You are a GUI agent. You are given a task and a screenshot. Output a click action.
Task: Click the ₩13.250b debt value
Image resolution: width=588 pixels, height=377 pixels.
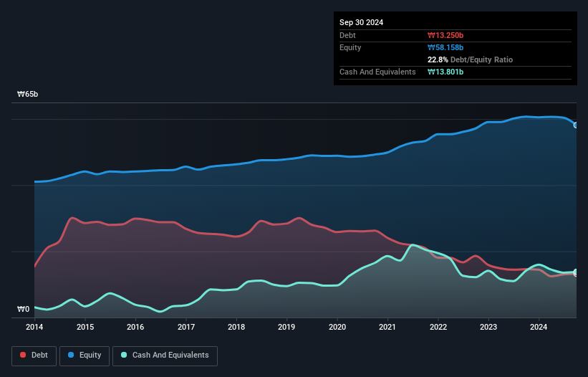coord(445,35)
